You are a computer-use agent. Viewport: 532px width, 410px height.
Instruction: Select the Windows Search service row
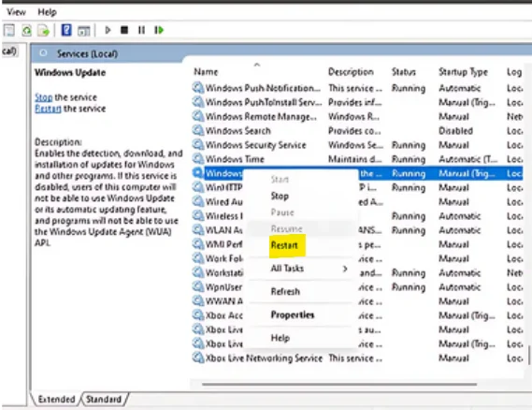pyautogui.click(x=357, y=130)
